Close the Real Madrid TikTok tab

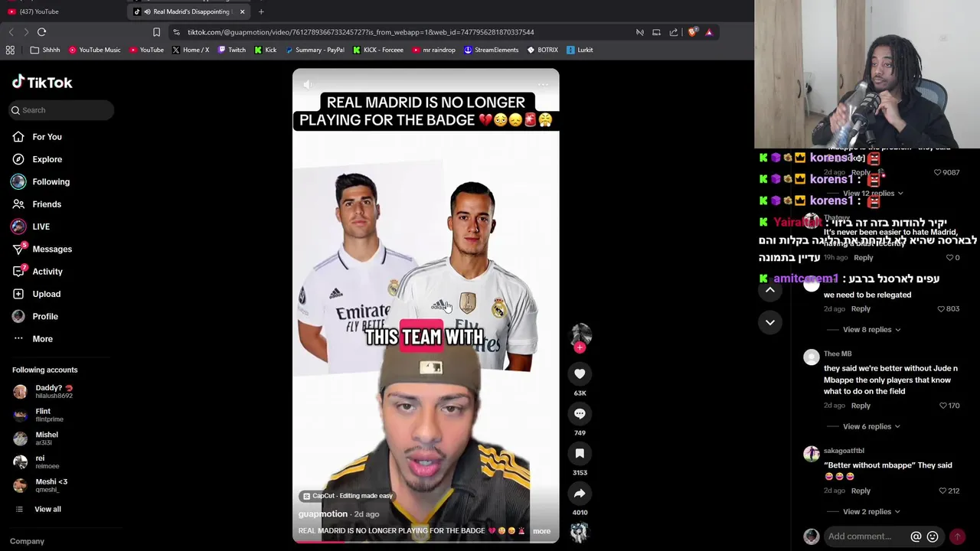coord(242,11)
